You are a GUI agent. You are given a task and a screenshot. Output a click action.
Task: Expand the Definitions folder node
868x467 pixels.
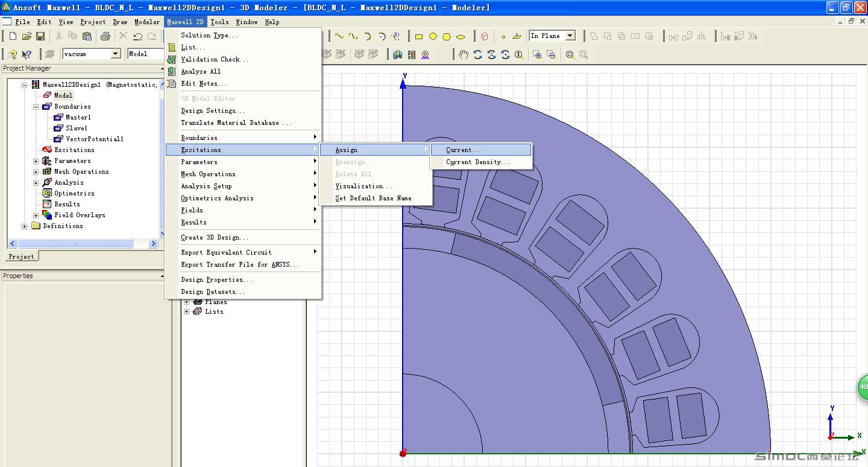click(x=25, y=226)
